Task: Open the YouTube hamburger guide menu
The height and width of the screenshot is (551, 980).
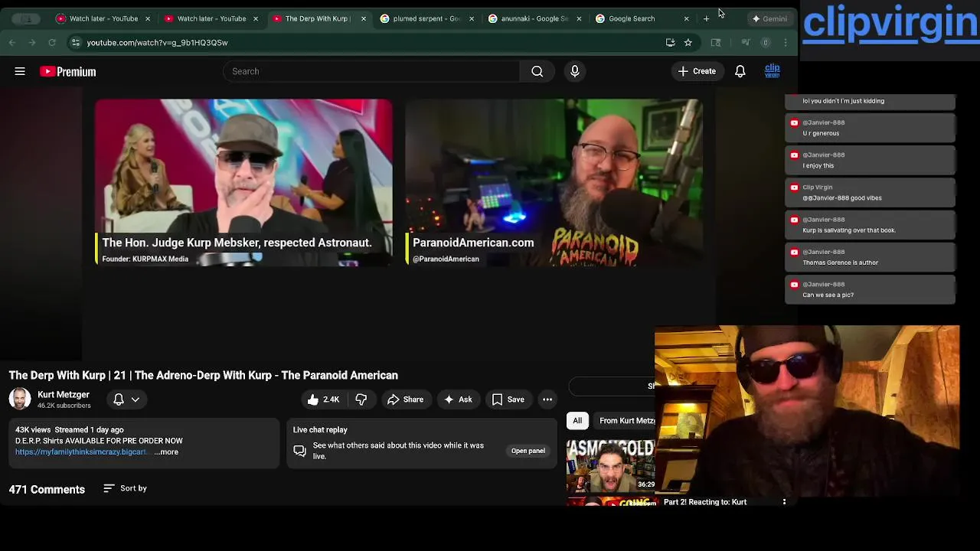Action: point(20,71)
